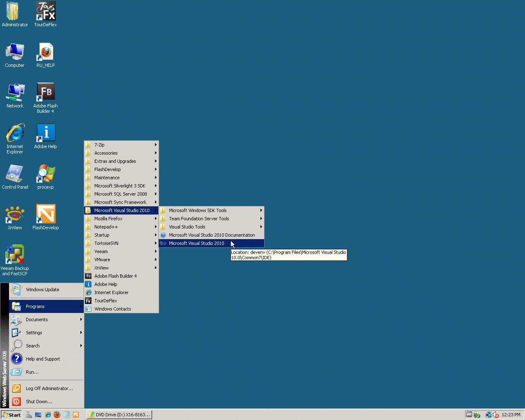Switch to DVD Drive (D:) taskbar window
Image resolution: width=525 pixels, height=420 pixels.
click(x=119, y=415)
